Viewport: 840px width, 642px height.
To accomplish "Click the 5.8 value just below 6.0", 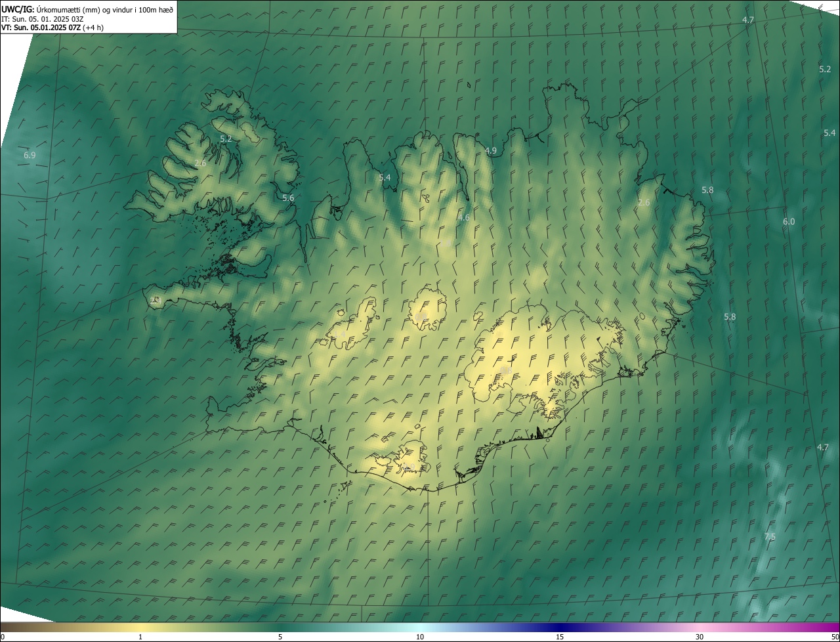I will coord(730,317).
